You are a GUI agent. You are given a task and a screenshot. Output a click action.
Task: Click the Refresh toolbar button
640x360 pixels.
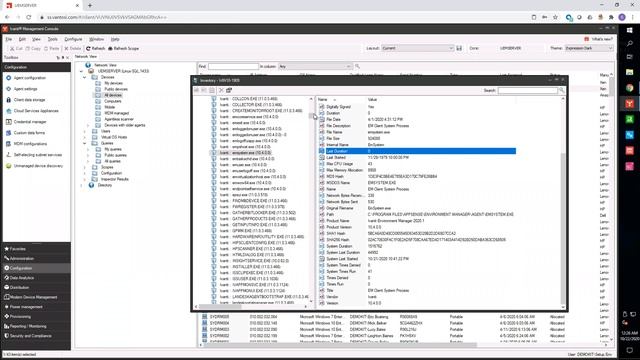(96, 49)
